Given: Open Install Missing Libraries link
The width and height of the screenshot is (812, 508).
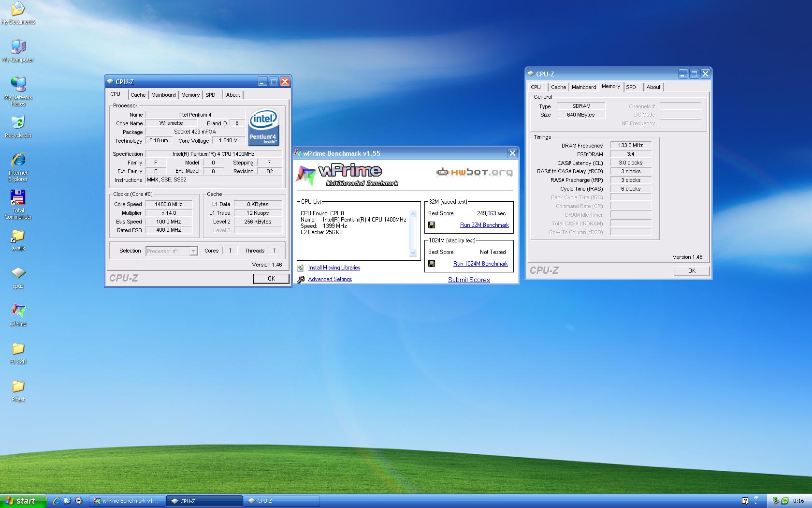Looking at the screenshot, I should pos(334,268).
